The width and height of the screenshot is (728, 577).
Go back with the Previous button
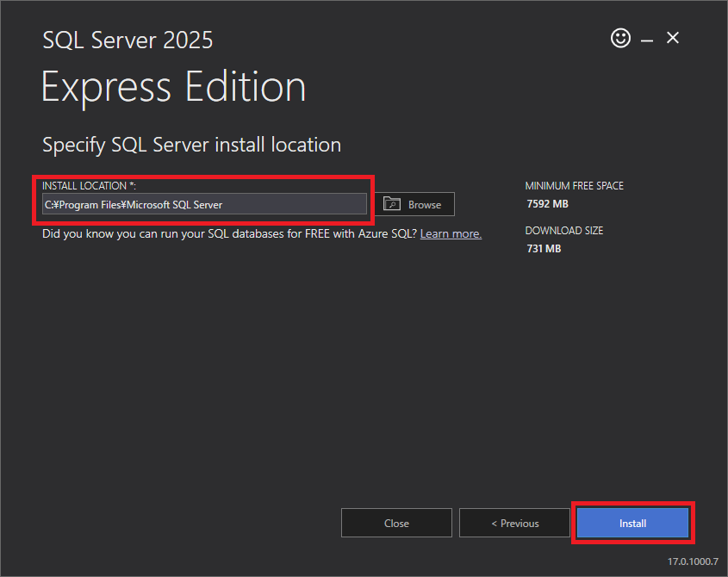514,523
